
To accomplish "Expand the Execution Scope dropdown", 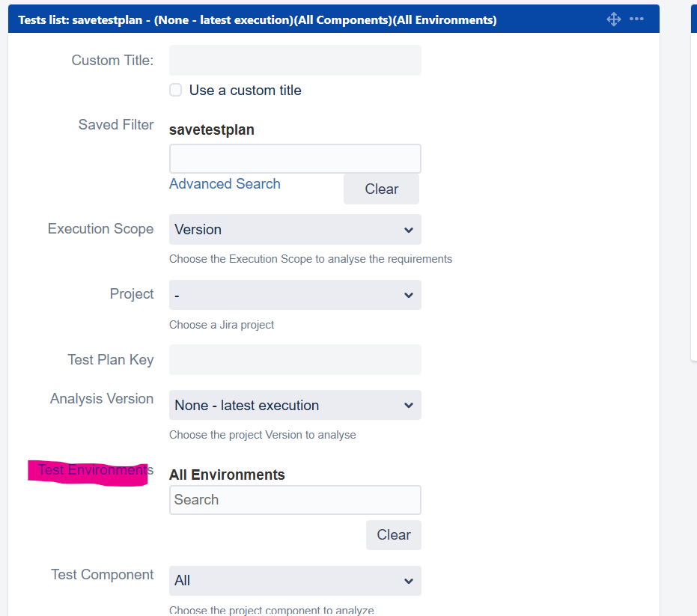I will point(295,229).
